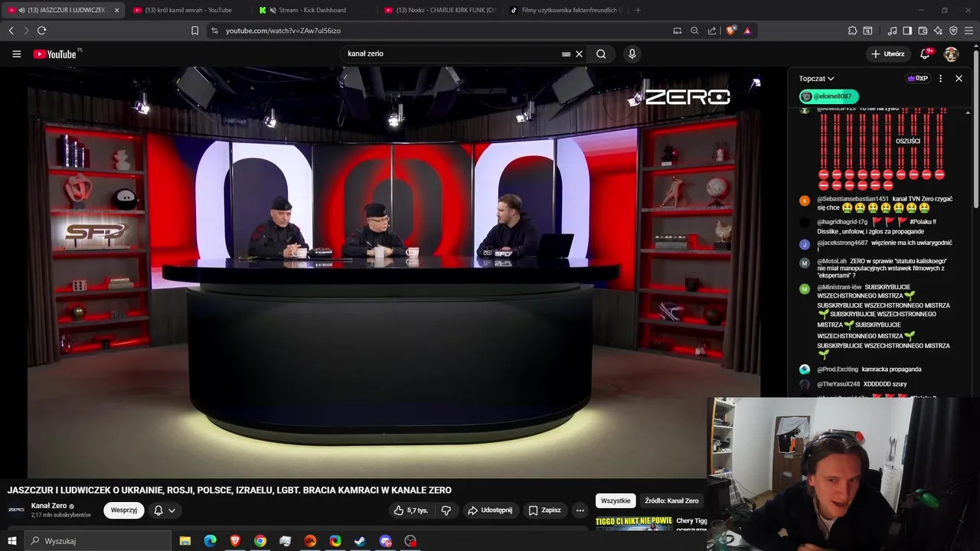The height and width of the screenshot is (551, 980).
Task: Click the Utwórz create button
Action: pyautogui.click(x=887, y=54)
